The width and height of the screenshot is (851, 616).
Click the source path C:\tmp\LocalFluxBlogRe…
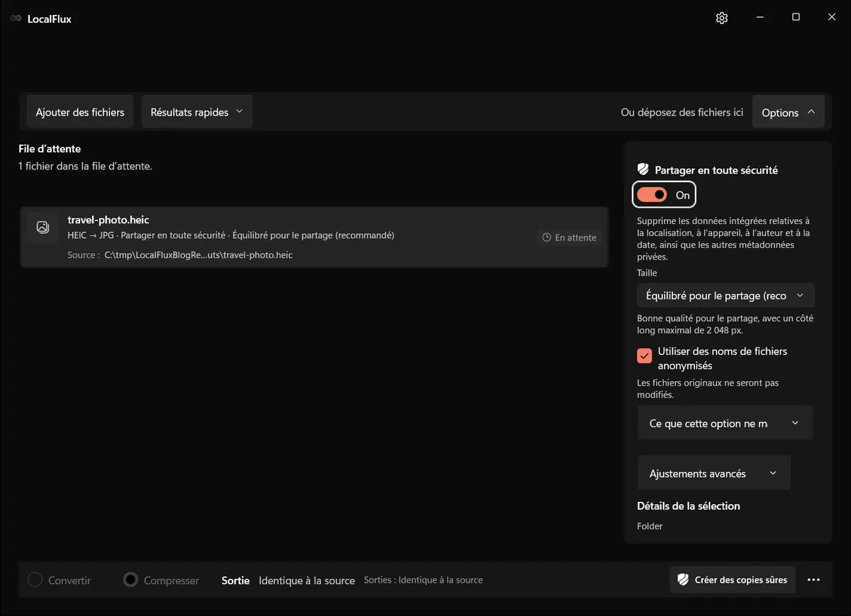[x=198, y=254]
